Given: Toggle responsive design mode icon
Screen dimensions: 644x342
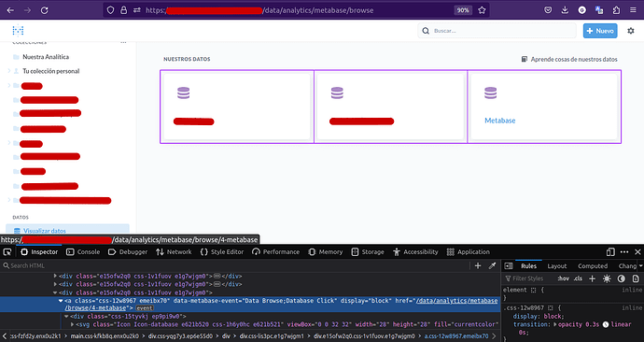Looking at the screenshot, I should (610, 252).
